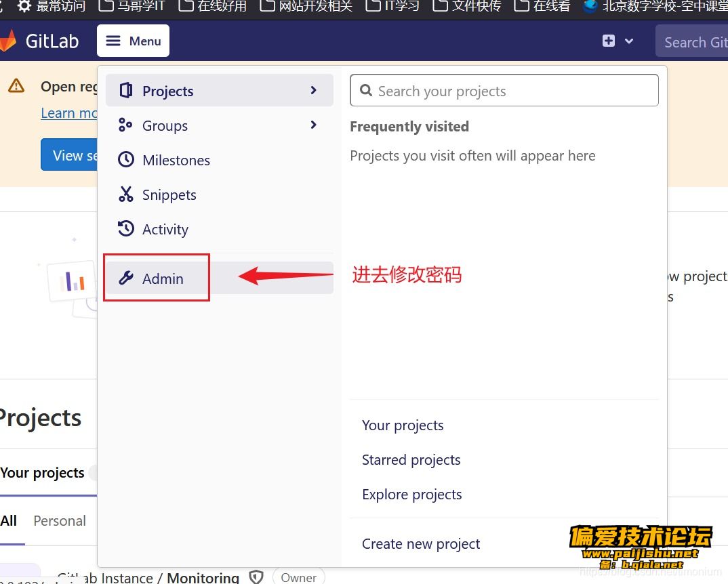Select the Personal projects tab
This screenshot has height=584, width=728.
[x=60, y=520]
